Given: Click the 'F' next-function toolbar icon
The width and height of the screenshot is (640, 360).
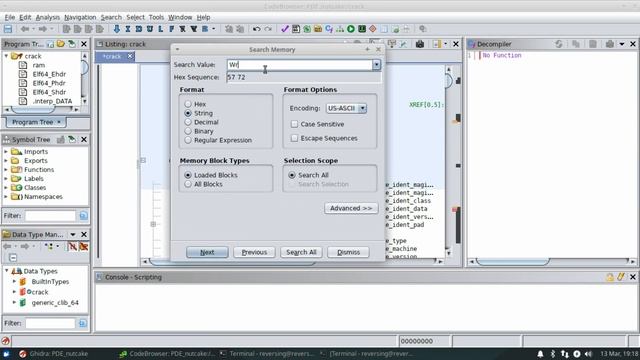Looking at the screenshot, I should (172, 29).
